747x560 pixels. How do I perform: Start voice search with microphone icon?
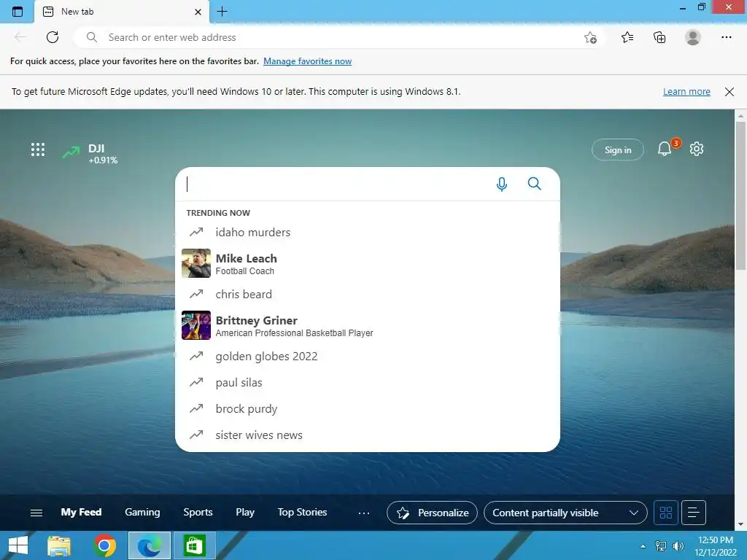pos(502,184)
